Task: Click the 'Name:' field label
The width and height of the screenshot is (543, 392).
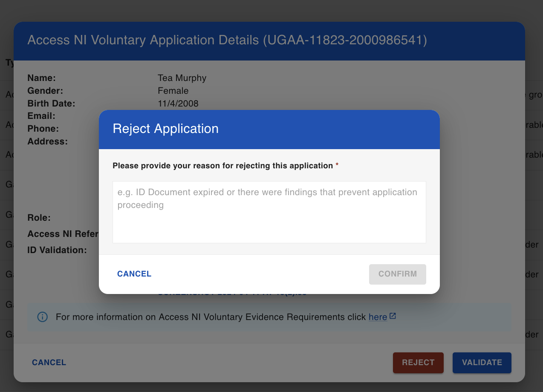Action: pyautogui.click(x=42, y=78)
